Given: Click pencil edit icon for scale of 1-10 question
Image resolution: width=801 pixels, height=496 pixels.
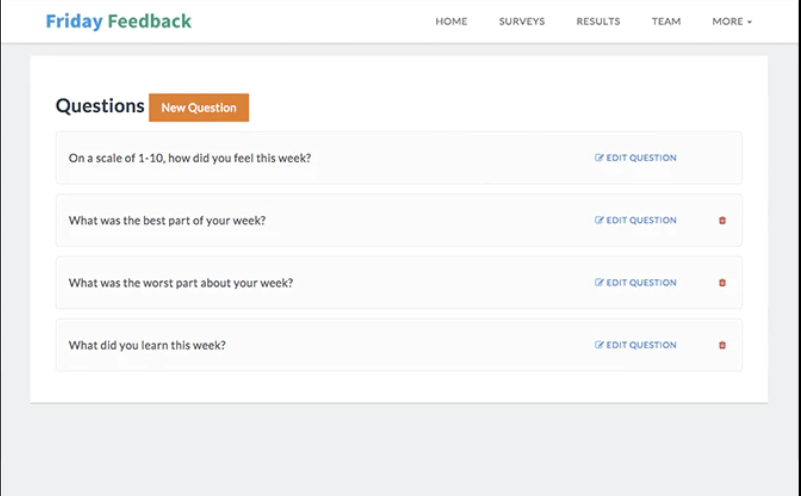Looking at the screenshot, I should (599, 158).
